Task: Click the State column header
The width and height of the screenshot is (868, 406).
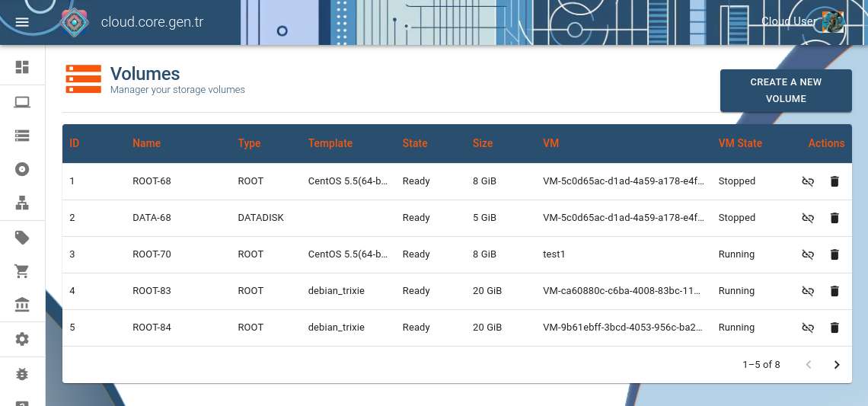Action: coord(415,143)
